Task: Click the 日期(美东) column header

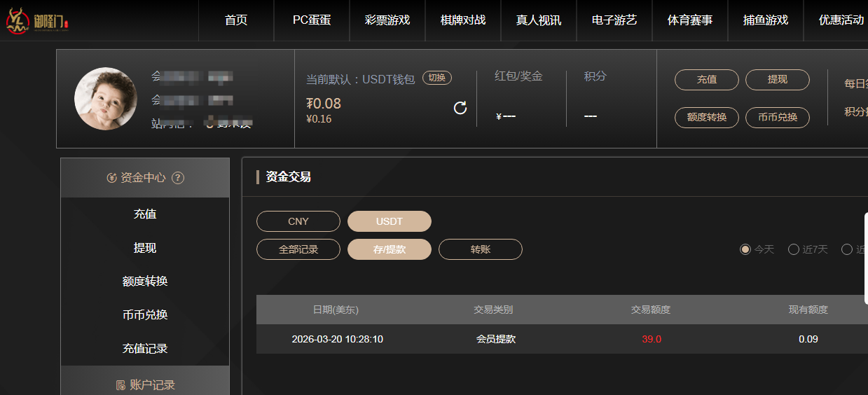Action: [336, 310]
